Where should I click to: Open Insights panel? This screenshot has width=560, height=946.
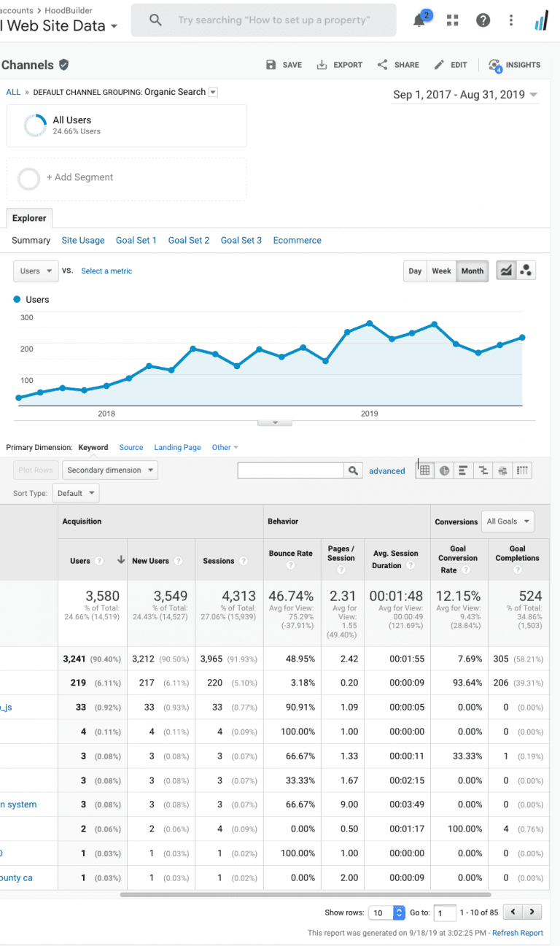click(515, 65)
